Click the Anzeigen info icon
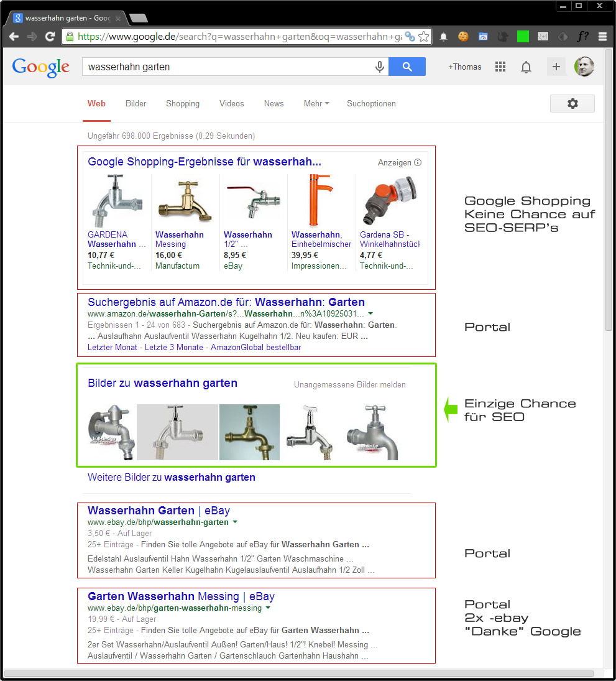Viewport: 616px width, 681px height. coord(418,162)
